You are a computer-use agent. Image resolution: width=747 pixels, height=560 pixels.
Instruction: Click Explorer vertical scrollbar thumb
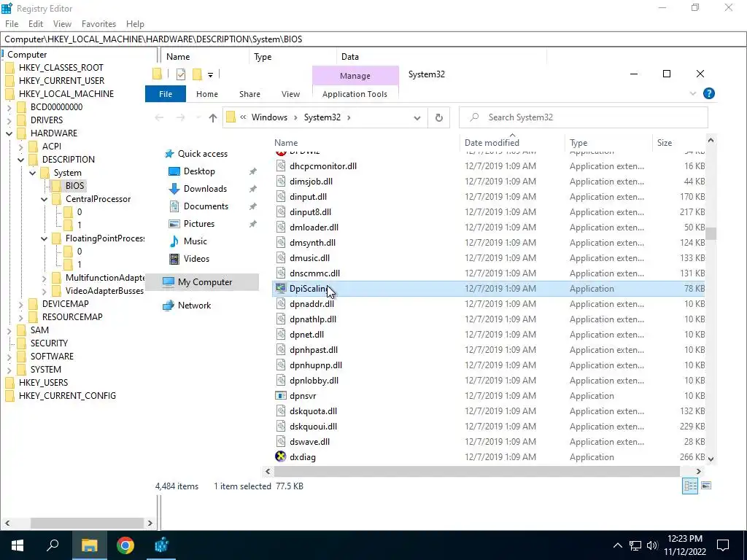(x=711, y=234)
